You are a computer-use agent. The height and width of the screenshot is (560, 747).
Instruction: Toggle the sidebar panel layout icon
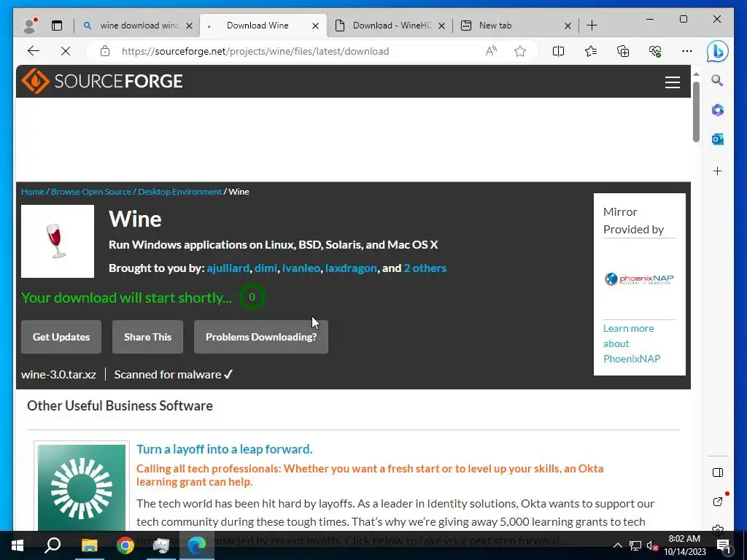pos(718,472)
